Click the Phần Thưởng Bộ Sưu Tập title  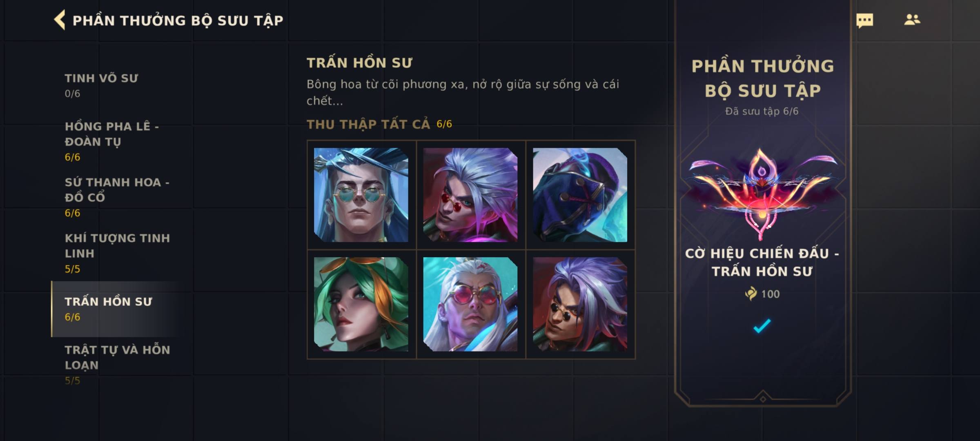coord(178,20)
